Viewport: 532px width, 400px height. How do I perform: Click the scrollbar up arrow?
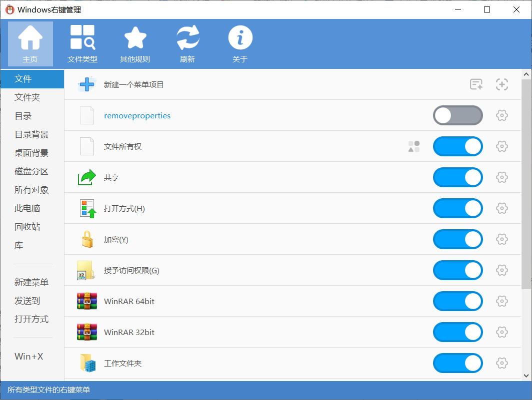525,74
